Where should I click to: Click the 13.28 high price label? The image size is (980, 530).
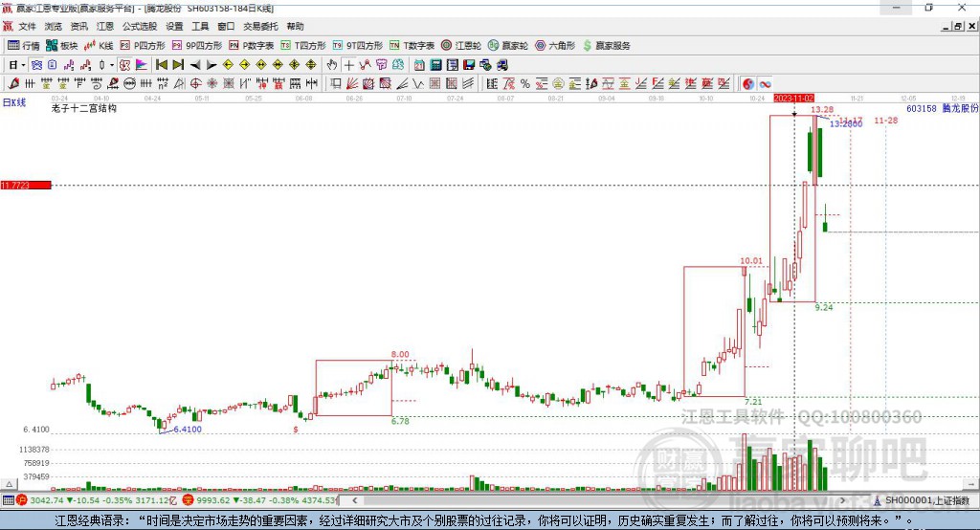click(x=822, y=109)
